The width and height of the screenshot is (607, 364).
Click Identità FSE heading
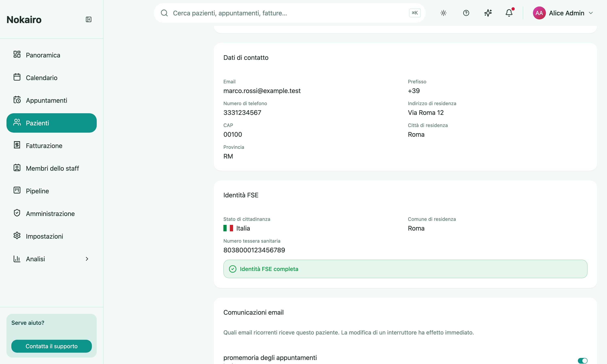[241, 195]
